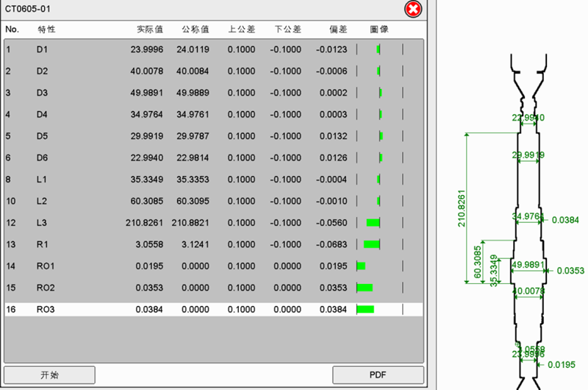
Task: Select highlighted row 16 characteristic RO3
Action: pyautogui.click(x=214, y=309)
